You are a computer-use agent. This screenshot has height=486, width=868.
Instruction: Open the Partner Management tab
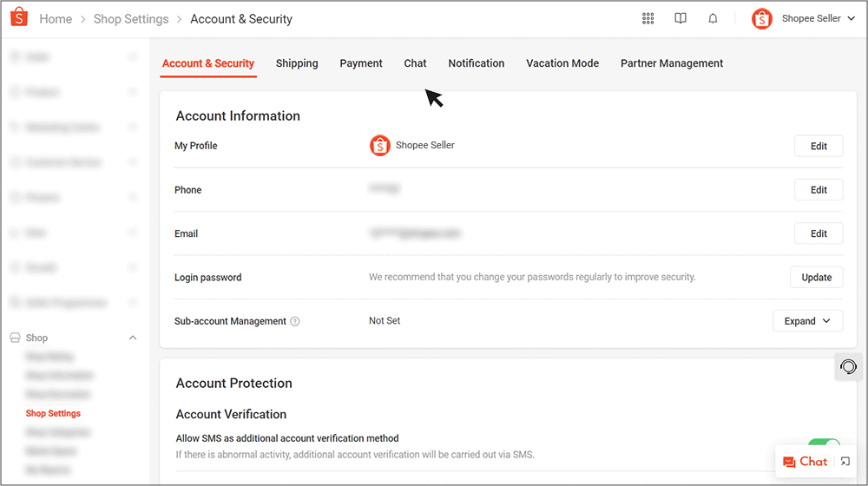672,63
